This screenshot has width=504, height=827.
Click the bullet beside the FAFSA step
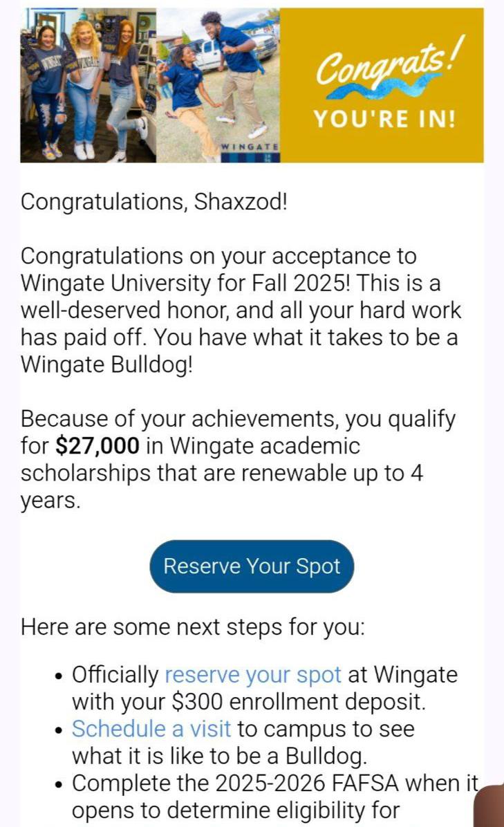tap(59, 784)
